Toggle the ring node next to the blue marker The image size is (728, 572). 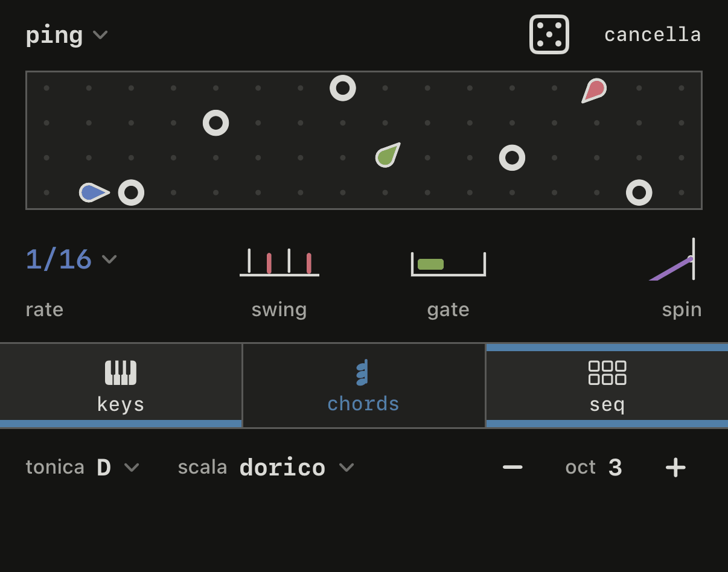point(131,192)
